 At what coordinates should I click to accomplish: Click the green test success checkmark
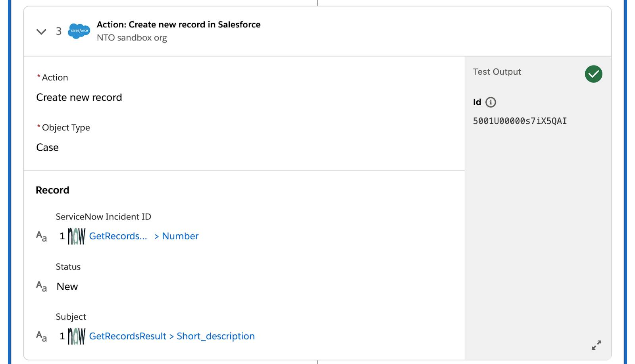click(x=593, y=74)
